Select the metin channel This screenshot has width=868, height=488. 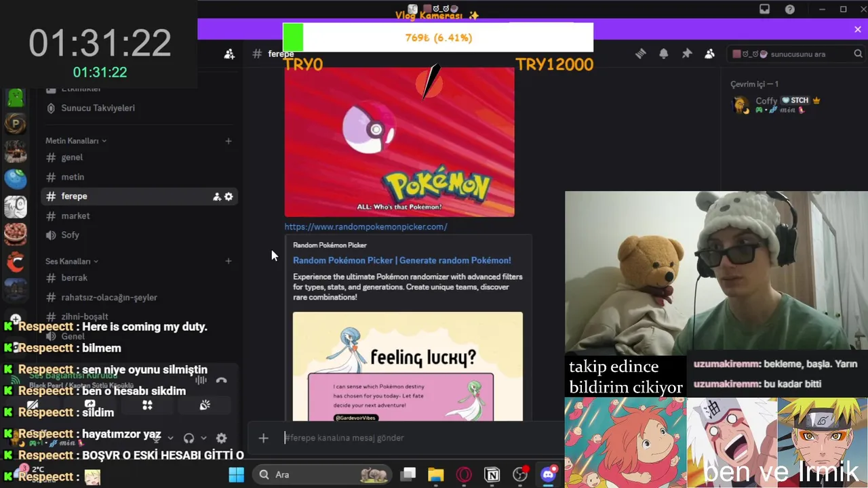point(140,177)
